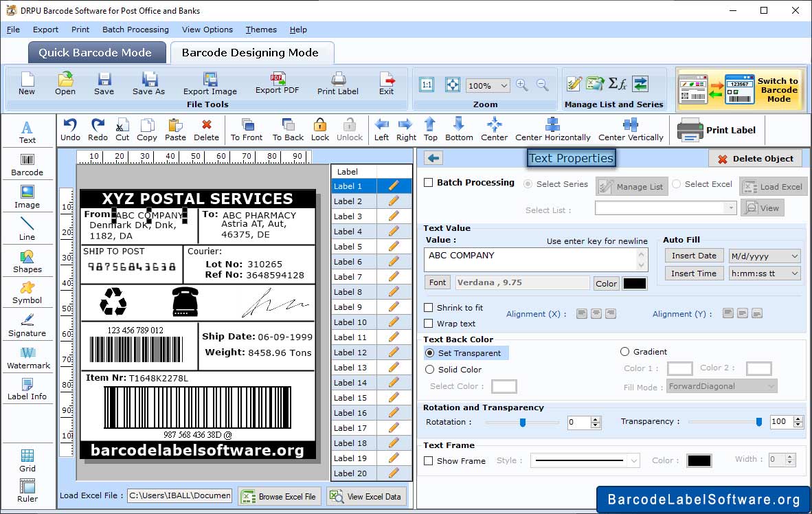The width and height of the screenshot is (812, 514).
Task: Click the Delete Object button
Action: coord(755,159)
